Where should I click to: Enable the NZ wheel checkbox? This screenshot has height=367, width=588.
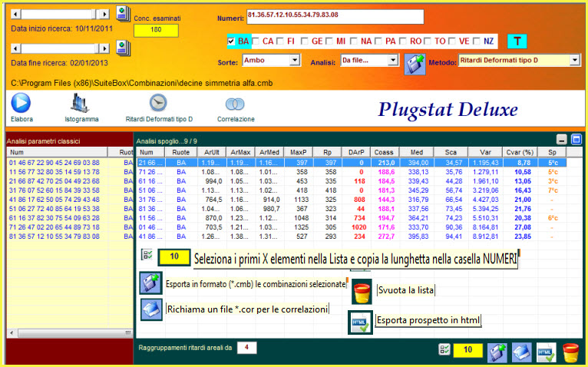click(x=477, y=41)
